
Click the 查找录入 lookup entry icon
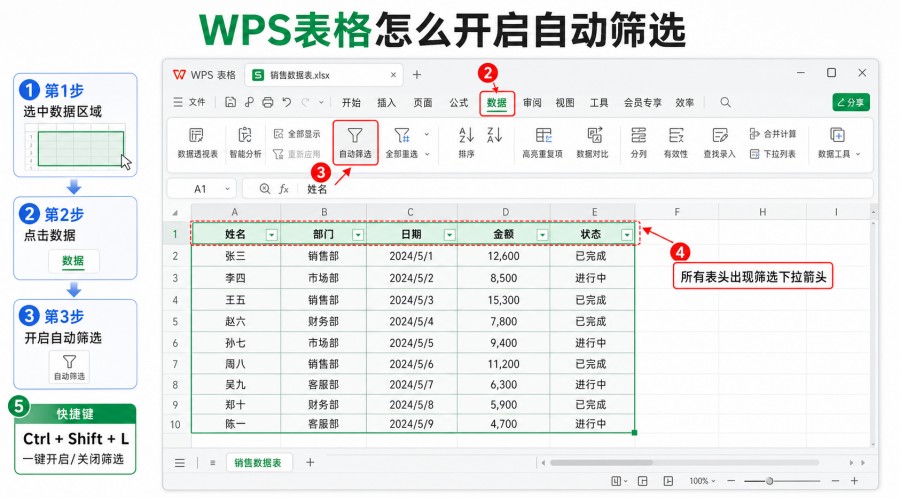(x=719, y=135)
